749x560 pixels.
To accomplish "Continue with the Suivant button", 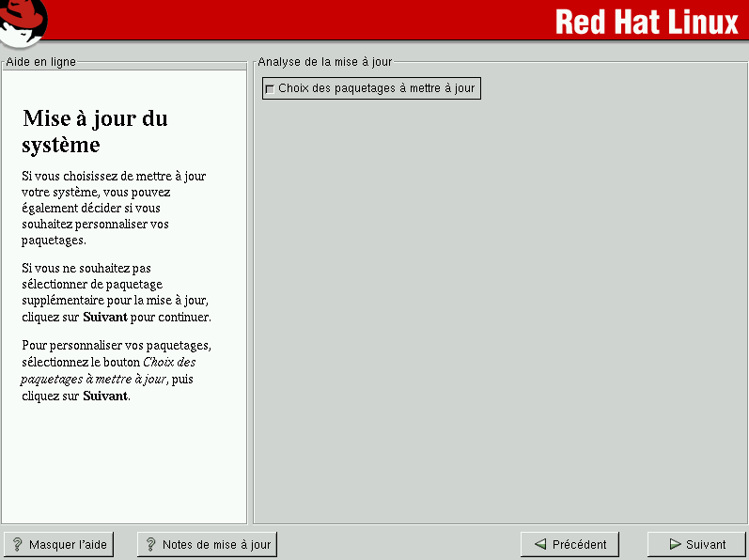I will coord(696,544).
